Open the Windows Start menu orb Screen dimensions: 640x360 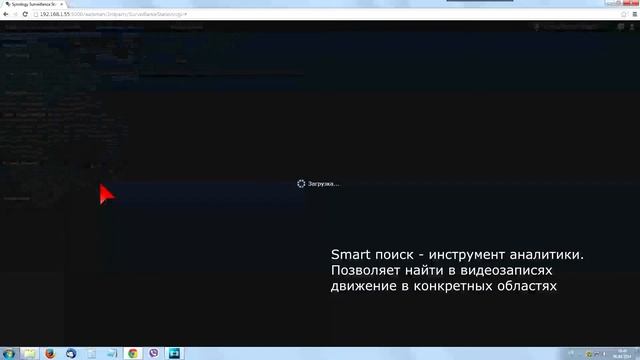pyautogui.click(x=9, y=353)
